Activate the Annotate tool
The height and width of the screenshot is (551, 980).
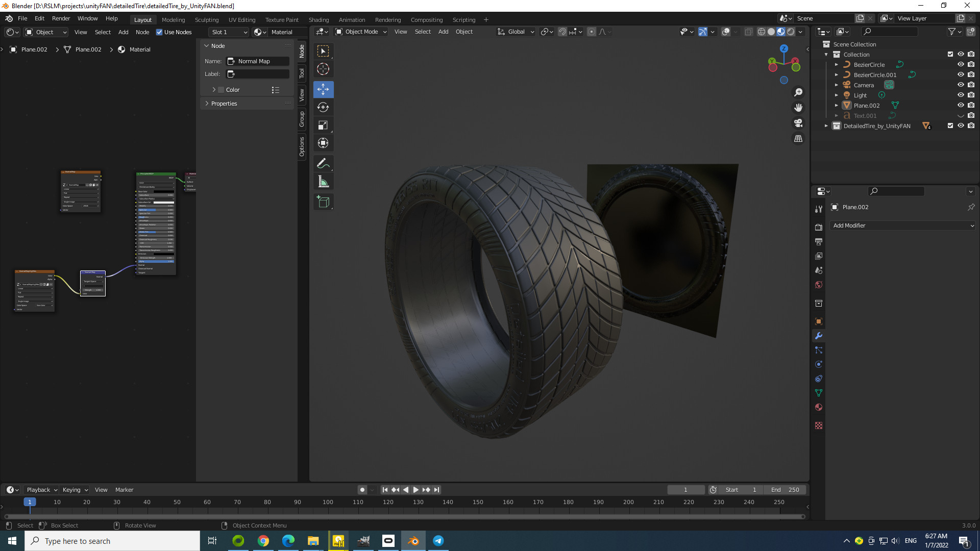click(x=323, y=163)
